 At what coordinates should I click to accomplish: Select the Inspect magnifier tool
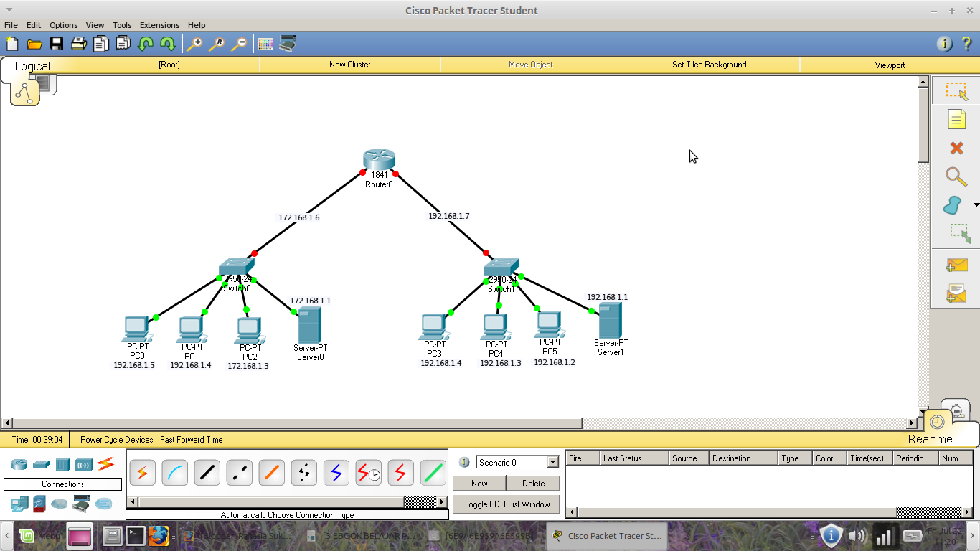(x=956, y=176)
